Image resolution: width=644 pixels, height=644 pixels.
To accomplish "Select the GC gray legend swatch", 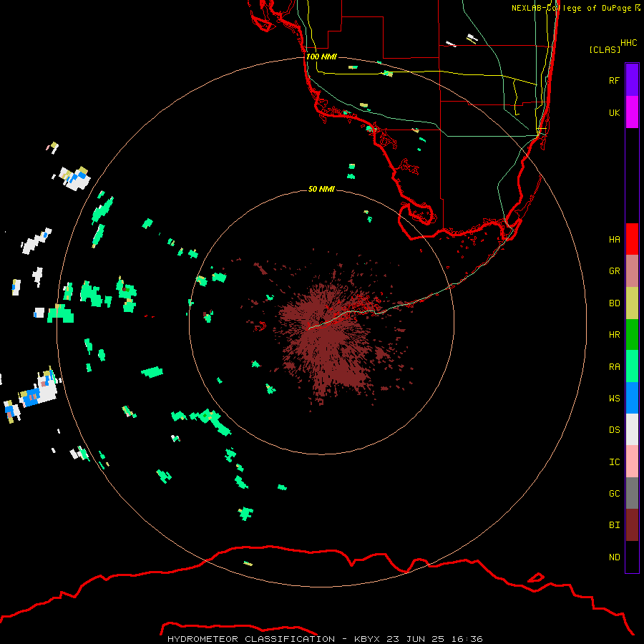I will [x=632, y=493].
